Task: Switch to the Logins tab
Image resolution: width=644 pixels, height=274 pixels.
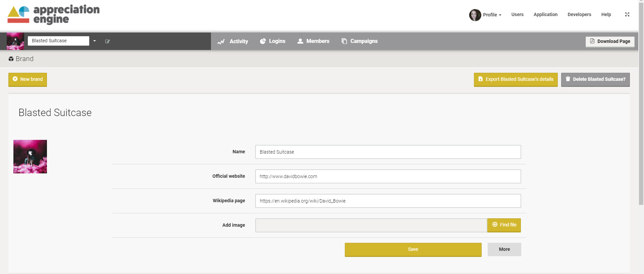Action: coord(272,41)
